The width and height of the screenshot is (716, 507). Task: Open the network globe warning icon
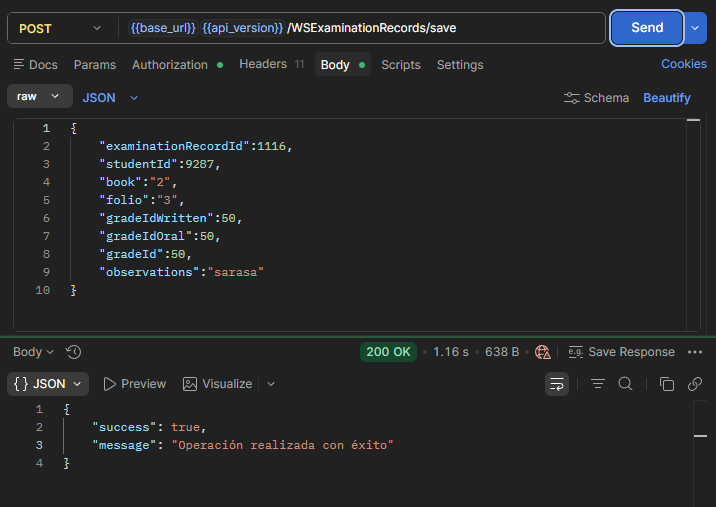[542, 352]
